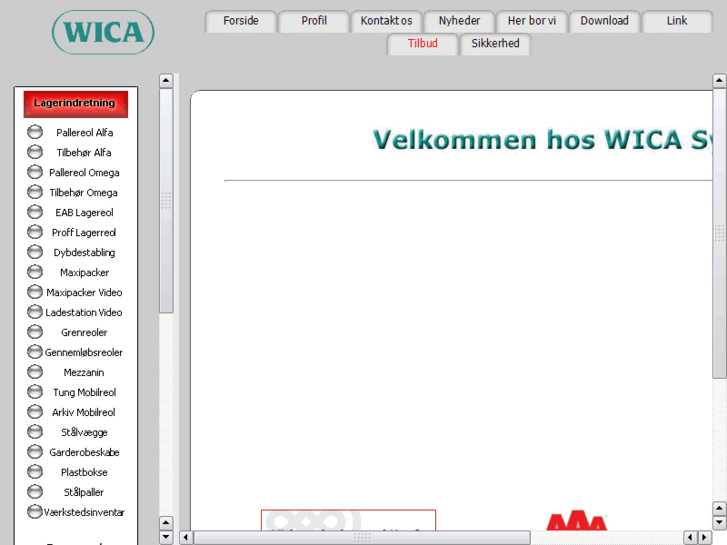
Task: Select the Download tab
Action: 605,21
